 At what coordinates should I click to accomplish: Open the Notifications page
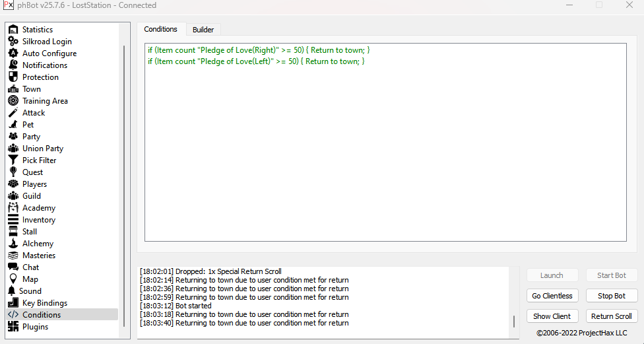click(44, 65)
